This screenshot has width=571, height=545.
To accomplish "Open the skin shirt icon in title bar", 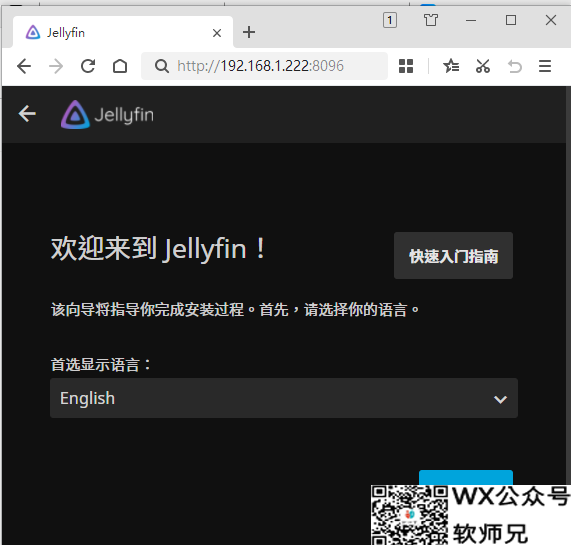I will coord(431,20).
